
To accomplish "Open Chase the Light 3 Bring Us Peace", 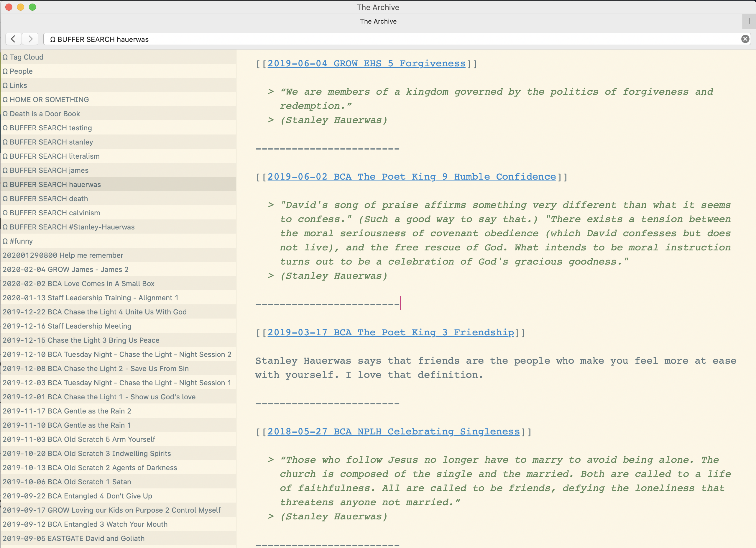I will tap(118, 340).
